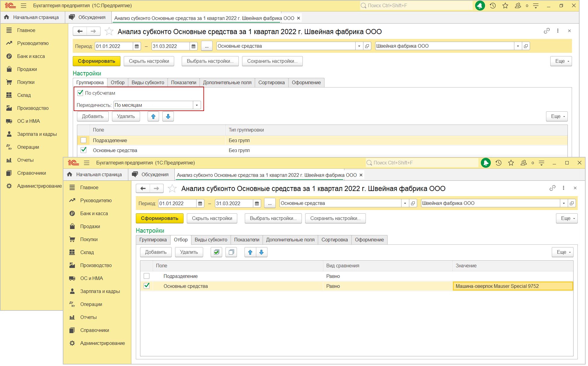Open Зарплата и кадры in front window sidebar
Screen dimensions: 588x366
[x=100, y=291]
